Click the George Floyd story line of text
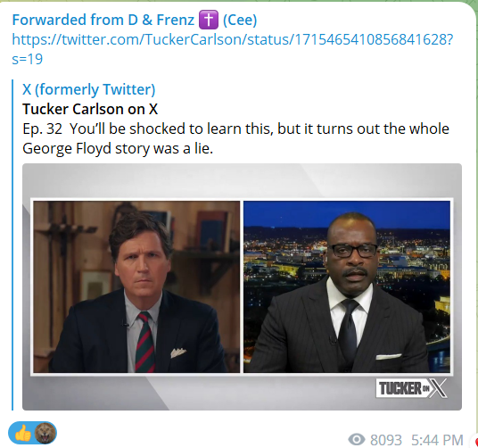 (118, 148)
